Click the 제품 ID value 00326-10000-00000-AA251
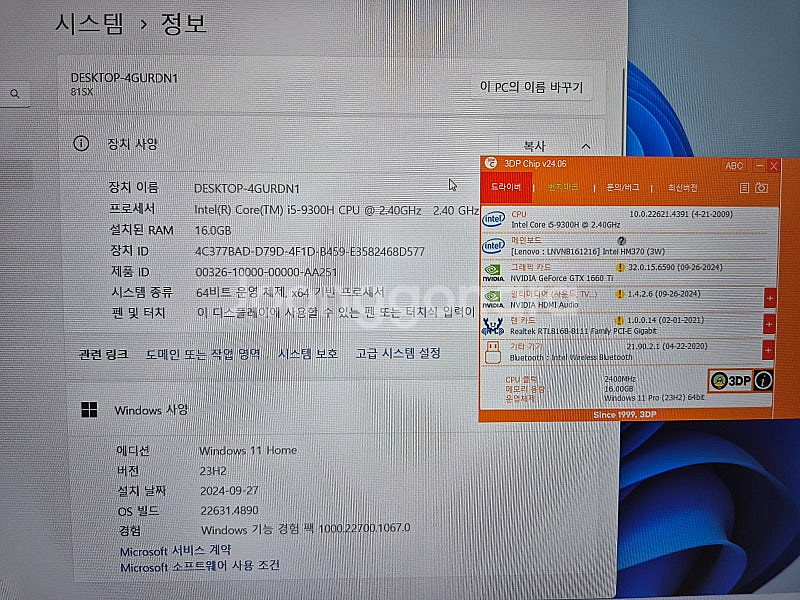This screenshot has width=800, height=600. [266, 272]
